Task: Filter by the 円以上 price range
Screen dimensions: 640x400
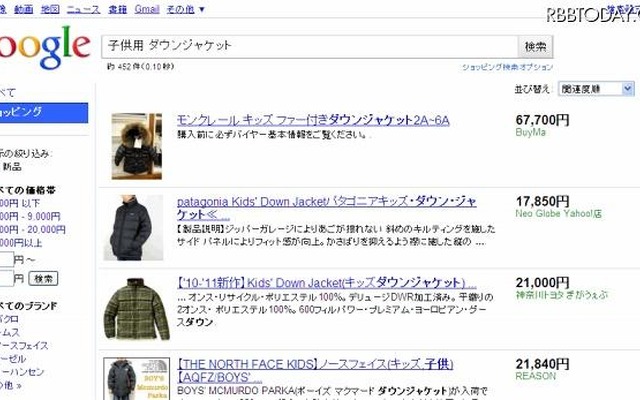Action: (x=21, y=243)
